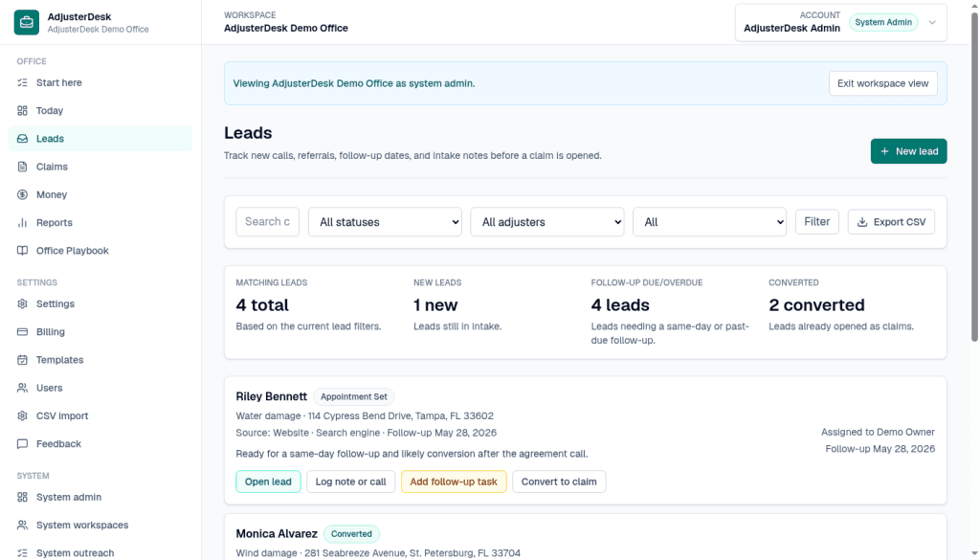Viewport: 980px width, 560px height.
Task: Click the Users people icon
Action: point(23,388)
